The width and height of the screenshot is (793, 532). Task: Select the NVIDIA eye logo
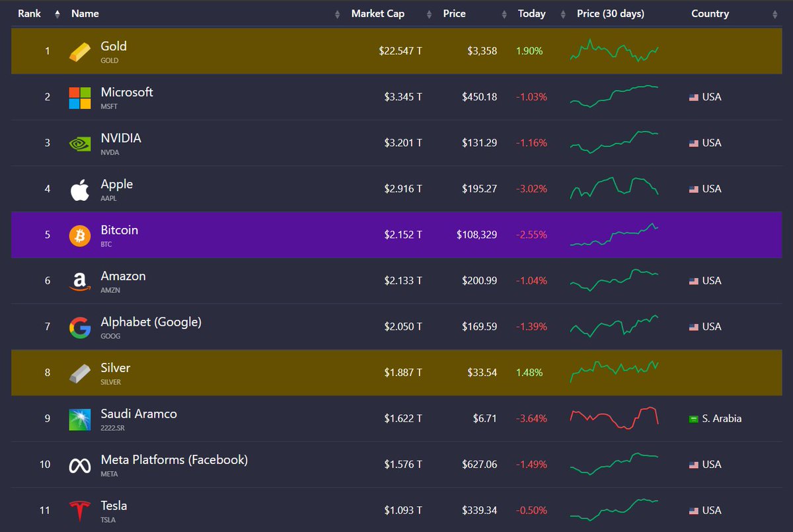[79, 143]
